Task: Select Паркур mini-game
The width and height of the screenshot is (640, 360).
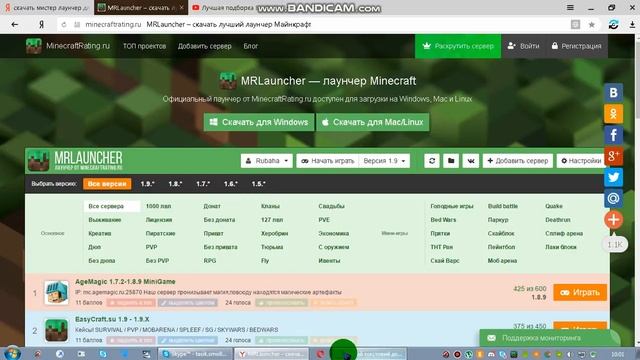Action: click(498, 220)
